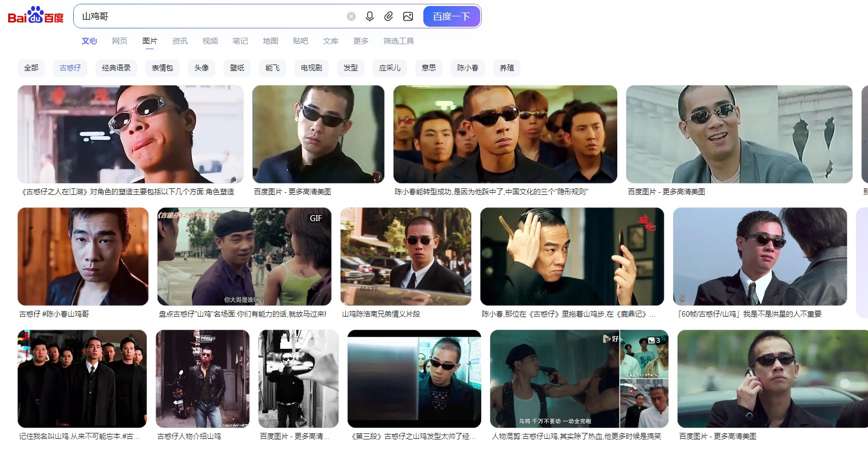
Task: Open thumbnail of man combing hair
Action: click(572, 257)
